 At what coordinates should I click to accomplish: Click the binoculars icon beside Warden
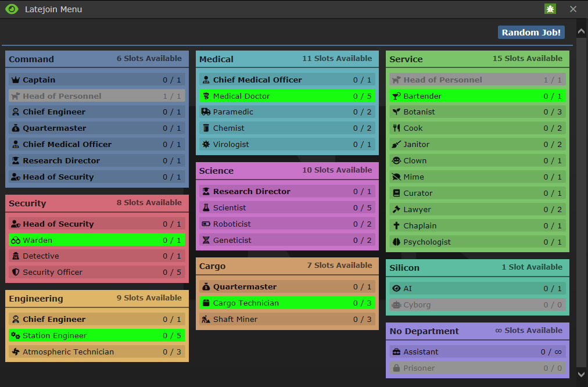[x=15, y=240]
